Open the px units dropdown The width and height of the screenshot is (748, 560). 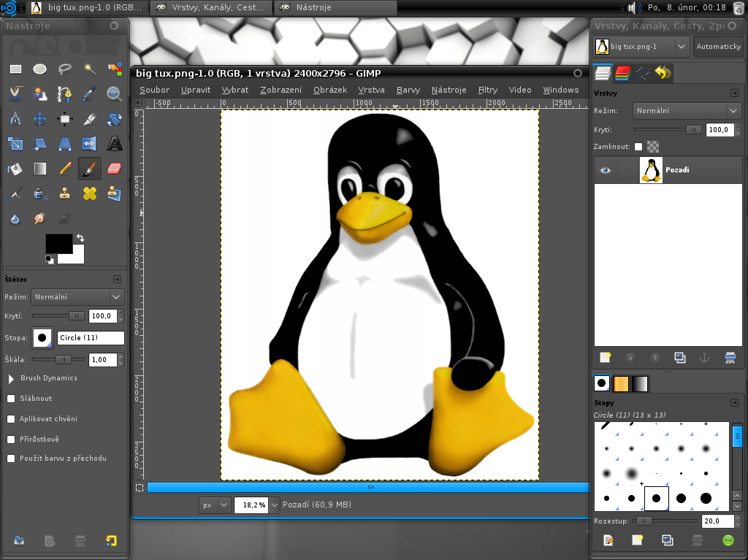click(215, 505)
